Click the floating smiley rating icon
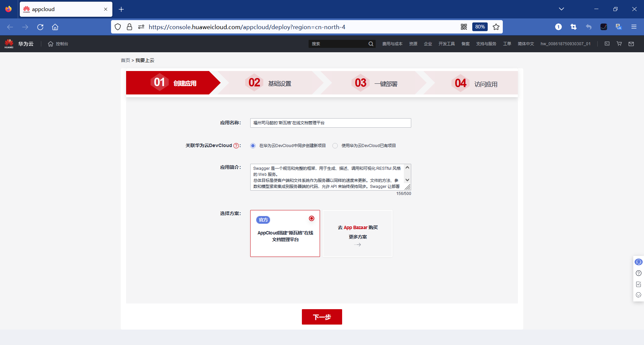This screenshot has width=644, height=345. (x=639, y=295)
